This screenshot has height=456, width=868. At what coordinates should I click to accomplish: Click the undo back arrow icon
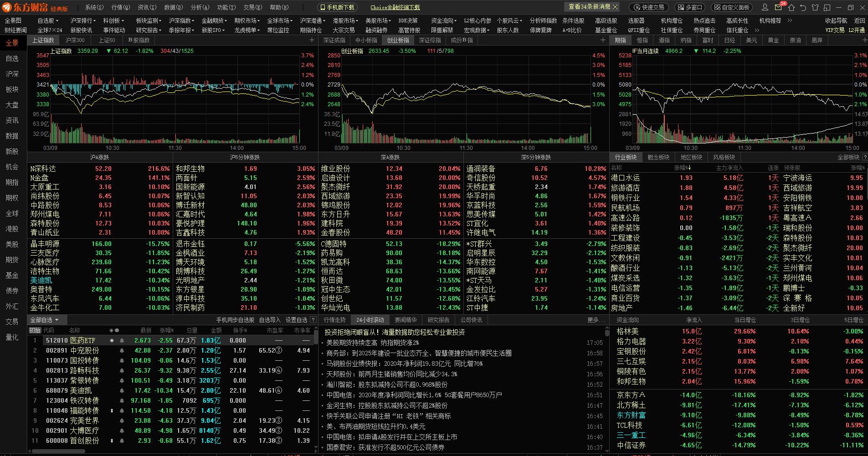pos(803,7)
